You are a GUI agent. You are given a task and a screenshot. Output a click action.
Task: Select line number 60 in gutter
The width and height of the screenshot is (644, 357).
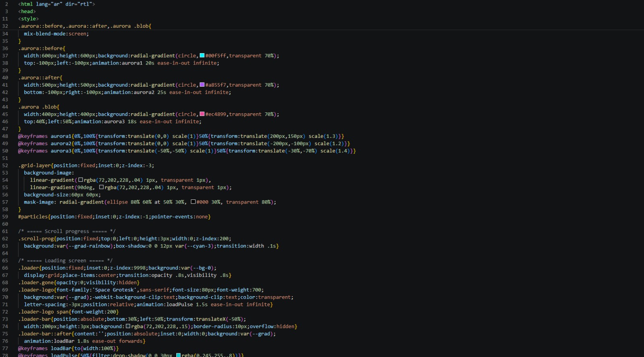(x=5, y=224)
